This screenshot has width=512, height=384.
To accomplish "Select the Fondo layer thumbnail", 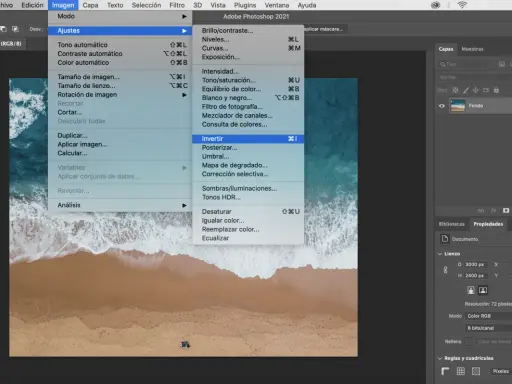I will [457, 106].
